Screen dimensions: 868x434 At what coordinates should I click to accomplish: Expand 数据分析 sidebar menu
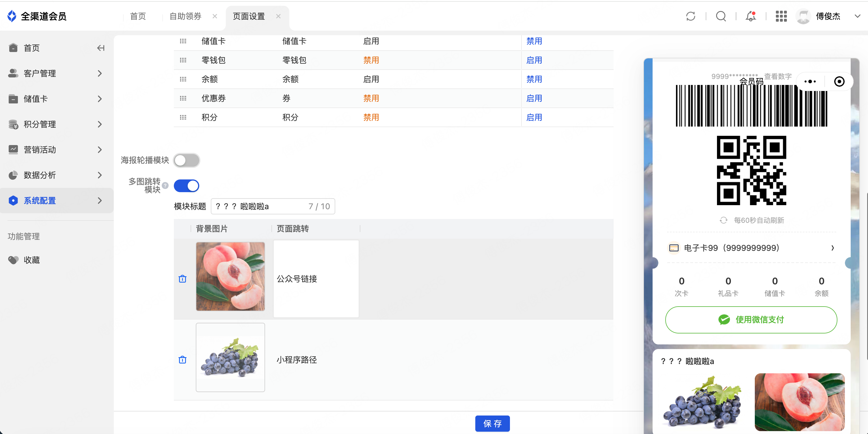(57, 175)
